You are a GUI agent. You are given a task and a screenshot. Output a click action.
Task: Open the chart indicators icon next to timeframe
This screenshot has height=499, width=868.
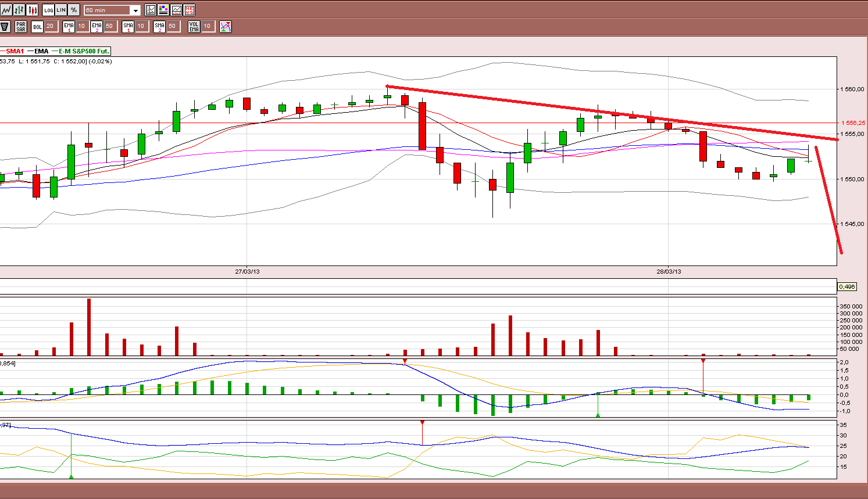(x=151, y=10)
